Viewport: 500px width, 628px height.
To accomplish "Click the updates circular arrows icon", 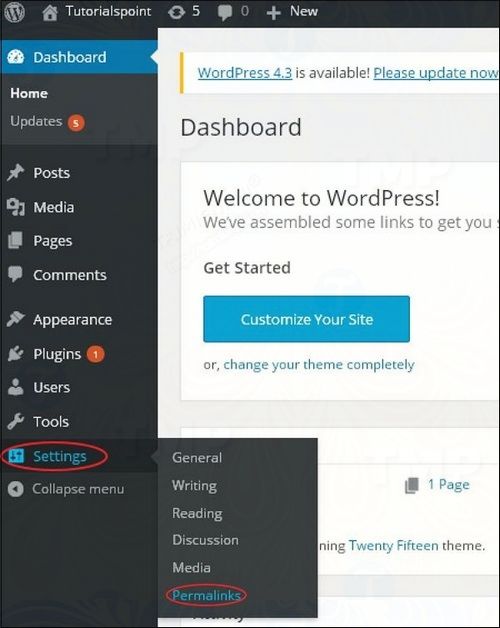I will pyautogui.click(x=176, y=12).
